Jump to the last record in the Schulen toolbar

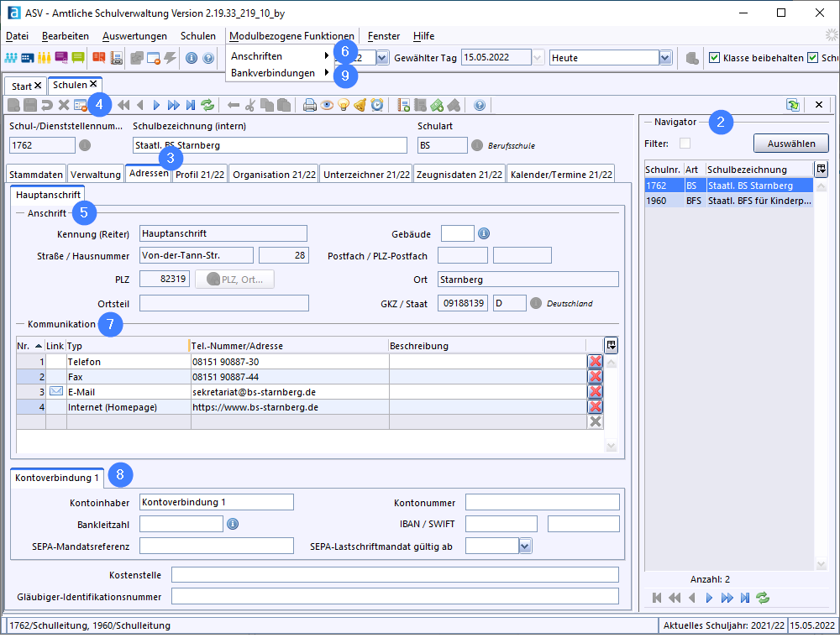coord(191,105)
